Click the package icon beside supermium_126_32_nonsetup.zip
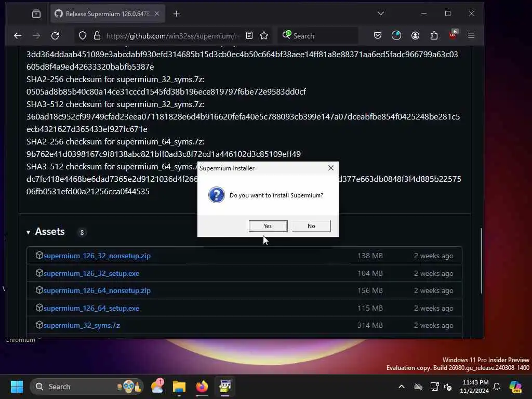This screenshot has height=399, width=532. [x=39, y=255]
